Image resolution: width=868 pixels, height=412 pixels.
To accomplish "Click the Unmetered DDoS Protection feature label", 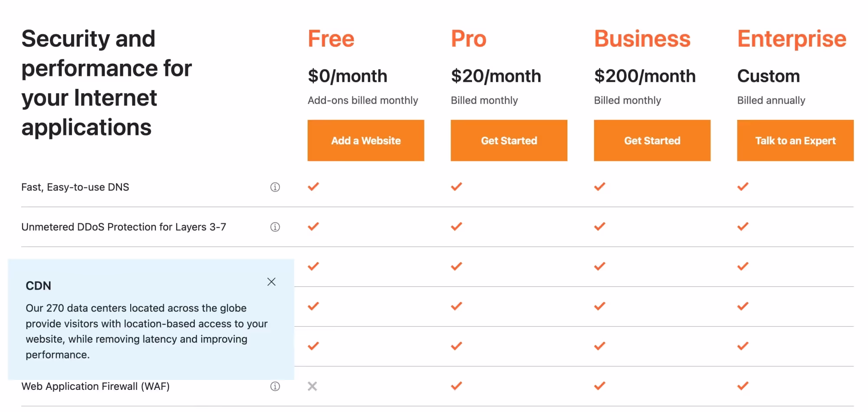I will click(124, 227).
